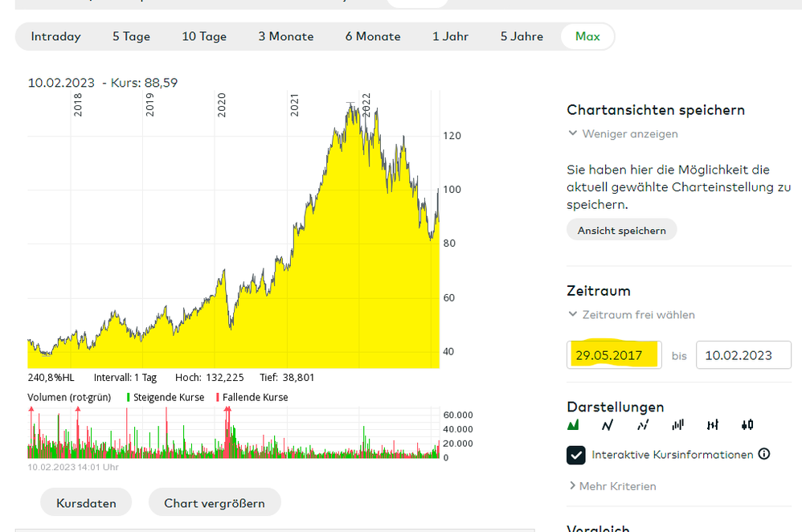Select the filled area chart style
The height and width of the screenshot is (532, 802).
tap(574, 425)
